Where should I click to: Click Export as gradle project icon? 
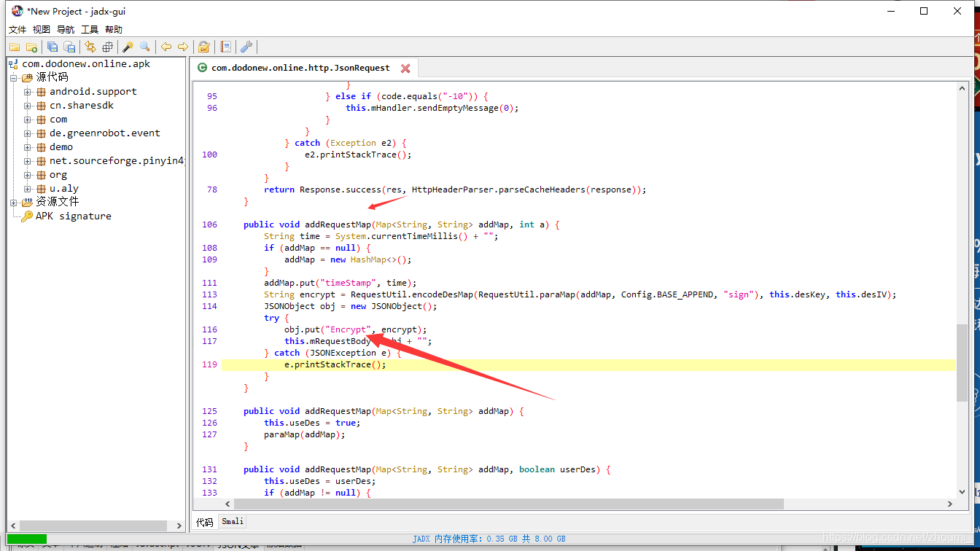69,47
